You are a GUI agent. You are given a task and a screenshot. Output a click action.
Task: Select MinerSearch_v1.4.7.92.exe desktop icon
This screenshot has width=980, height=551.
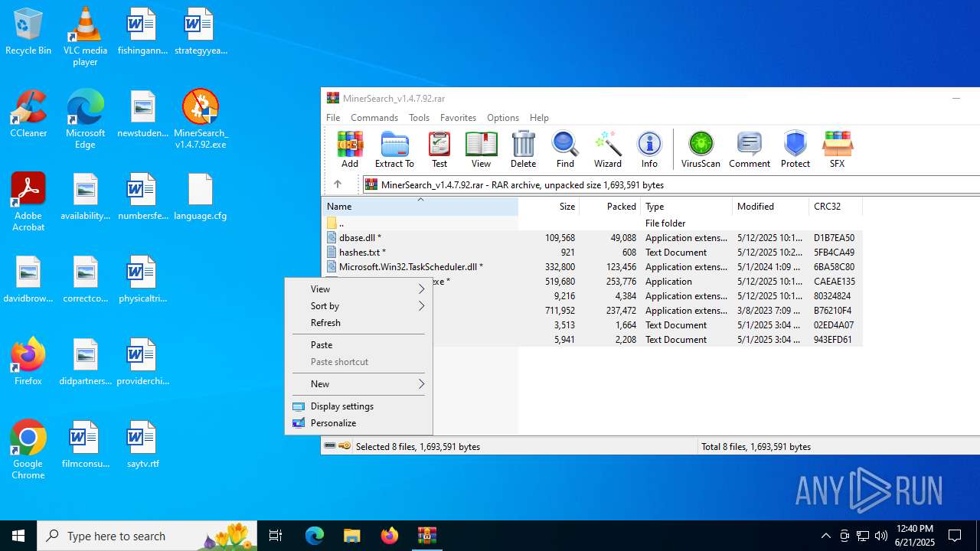click(201, 119)
